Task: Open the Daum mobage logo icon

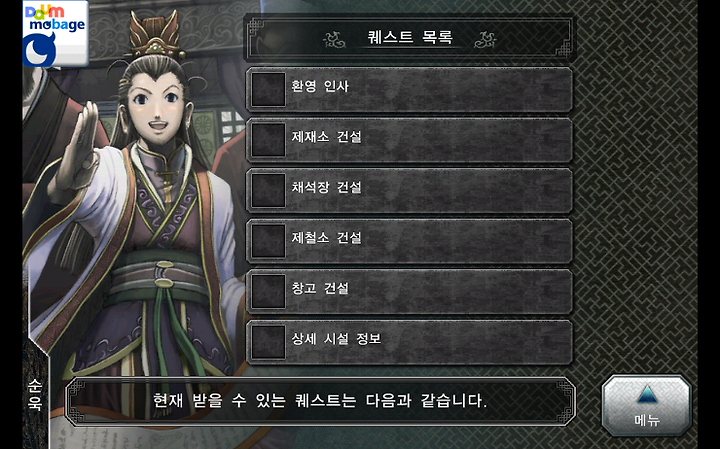Action: [56, 34]
